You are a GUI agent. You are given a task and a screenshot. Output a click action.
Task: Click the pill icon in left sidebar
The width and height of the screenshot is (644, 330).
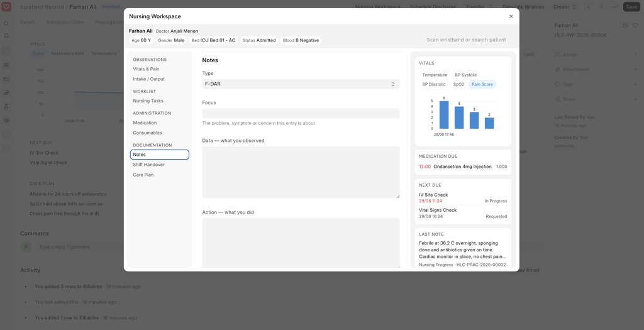pos(6,93)
